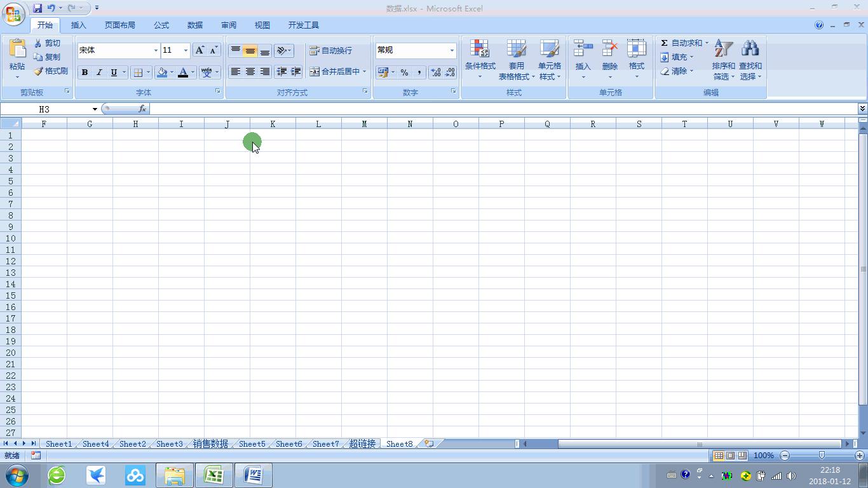
Task: Open the 销售数据 worksheet tab
Action: point(210,444)
